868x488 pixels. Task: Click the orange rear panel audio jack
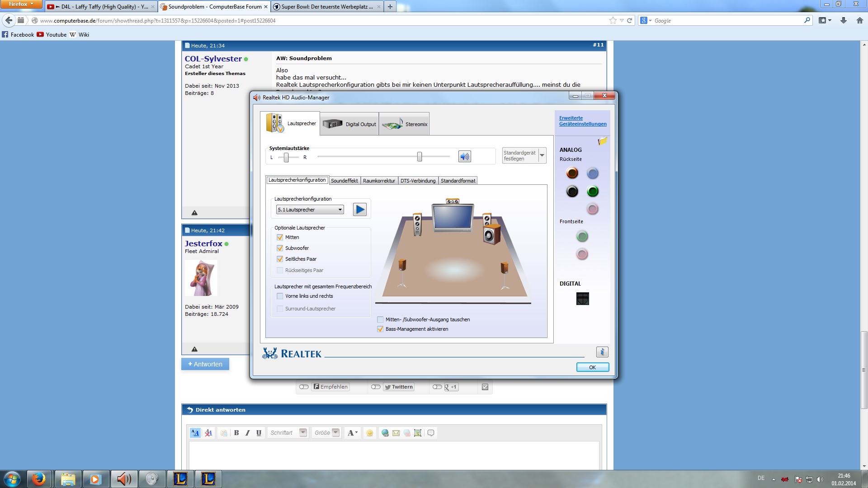[572, 173]
